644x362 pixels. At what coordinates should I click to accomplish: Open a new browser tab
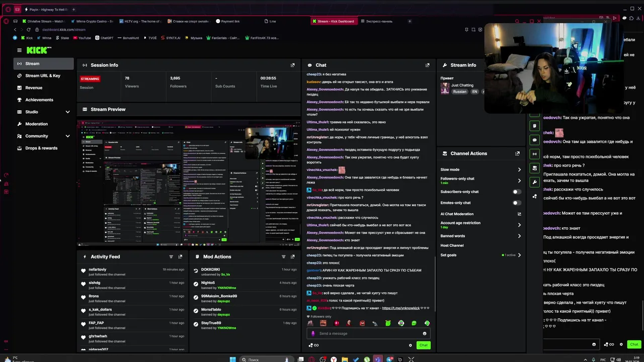410,21
